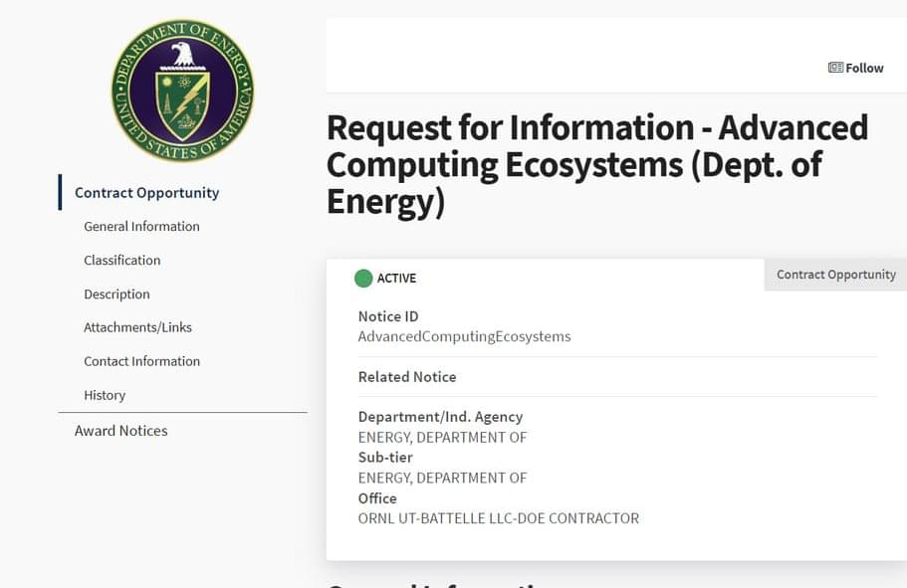Click the Related Notice field label
The image size is (907, 588).
[x=407, y=377]
